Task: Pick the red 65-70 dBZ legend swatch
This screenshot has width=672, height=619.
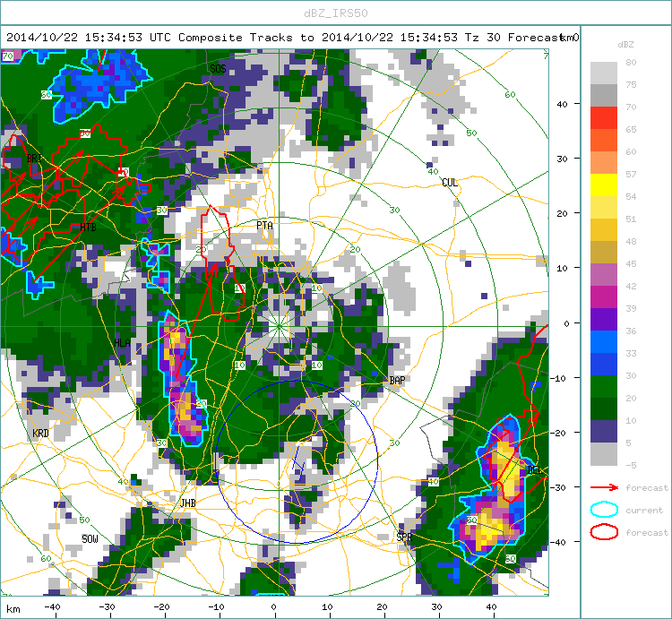Action: point(603,118)
